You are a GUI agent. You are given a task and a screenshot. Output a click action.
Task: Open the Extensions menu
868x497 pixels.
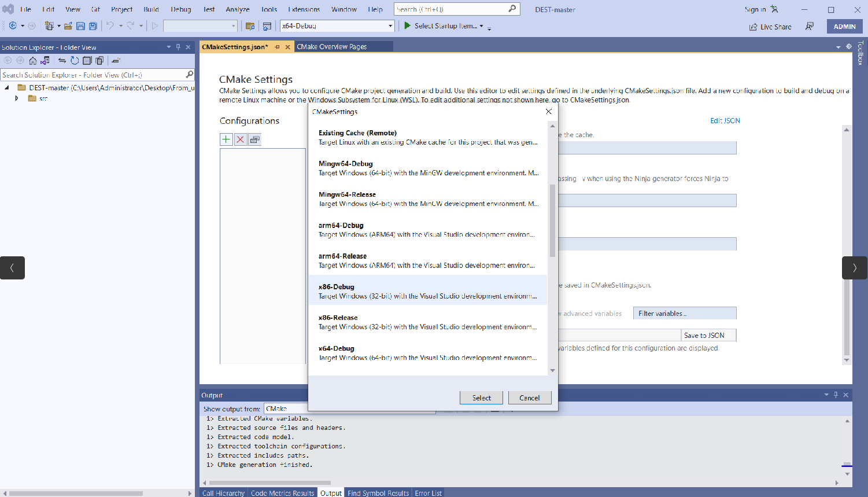[x=304, y=9]
